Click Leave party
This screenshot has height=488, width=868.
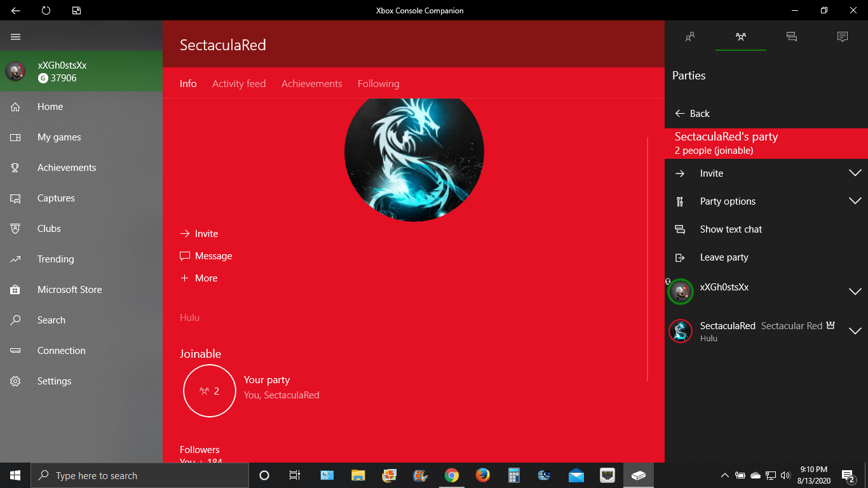[724, 257]
